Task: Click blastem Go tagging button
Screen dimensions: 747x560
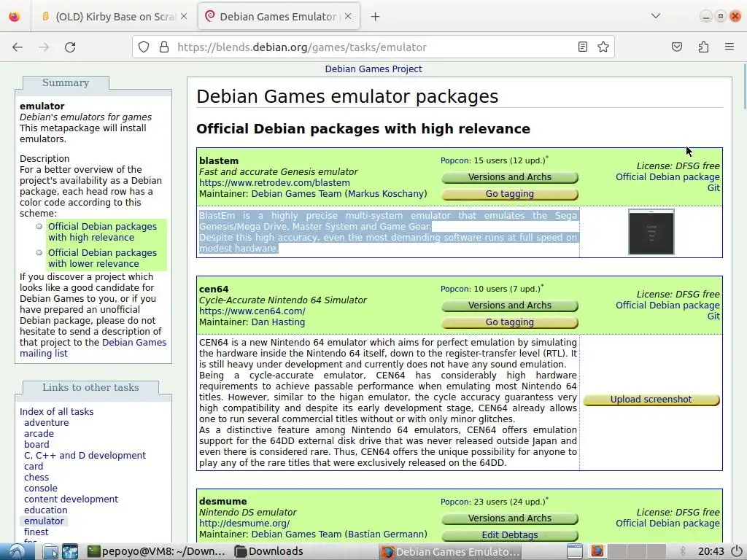Action: click(510, 194)
